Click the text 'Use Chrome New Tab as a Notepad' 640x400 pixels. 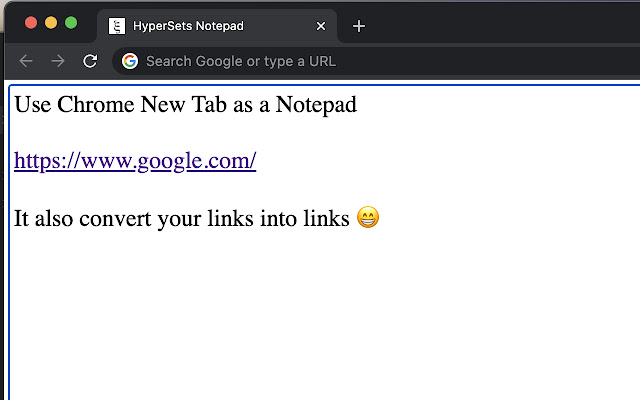click(186, 105)
